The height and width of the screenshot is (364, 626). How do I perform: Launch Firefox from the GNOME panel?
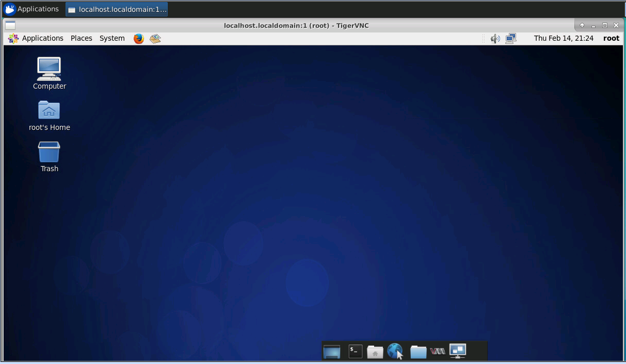139,39
